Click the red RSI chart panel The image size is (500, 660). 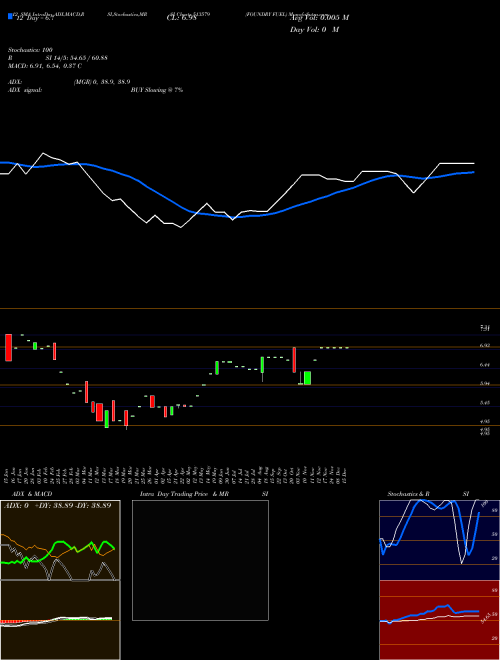[439, 620]
